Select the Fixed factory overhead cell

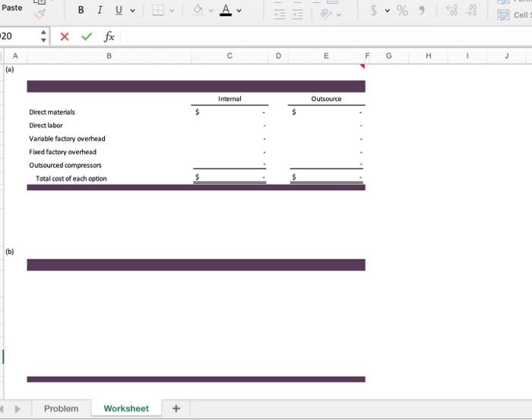[109, 152]
